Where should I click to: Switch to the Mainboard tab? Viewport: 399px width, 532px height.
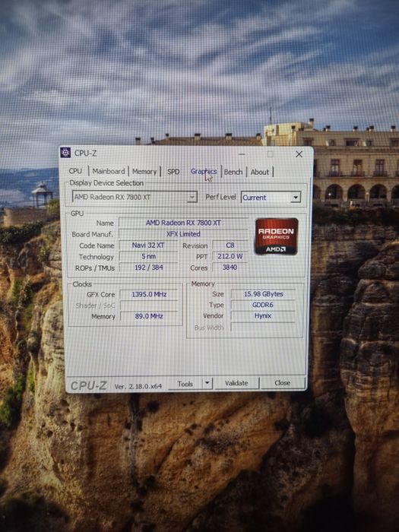pos(109,171)
